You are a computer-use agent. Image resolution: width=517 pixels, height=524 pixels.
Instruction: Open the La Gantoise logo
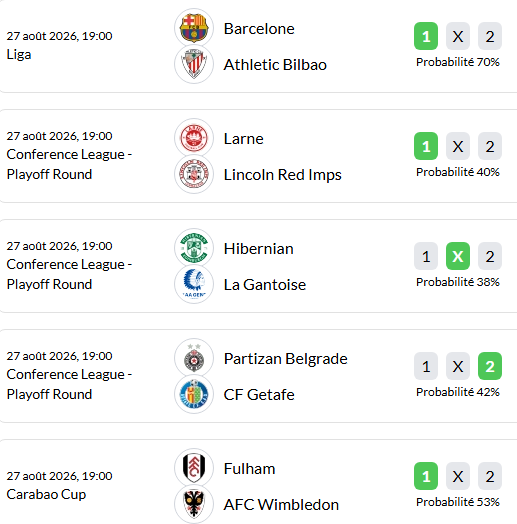[x=194, y=284]
